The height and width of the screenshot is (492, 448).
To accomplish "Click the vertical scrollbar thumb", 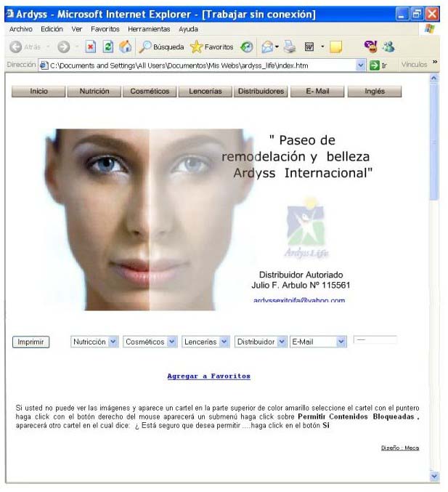I will tap(434, 142).
